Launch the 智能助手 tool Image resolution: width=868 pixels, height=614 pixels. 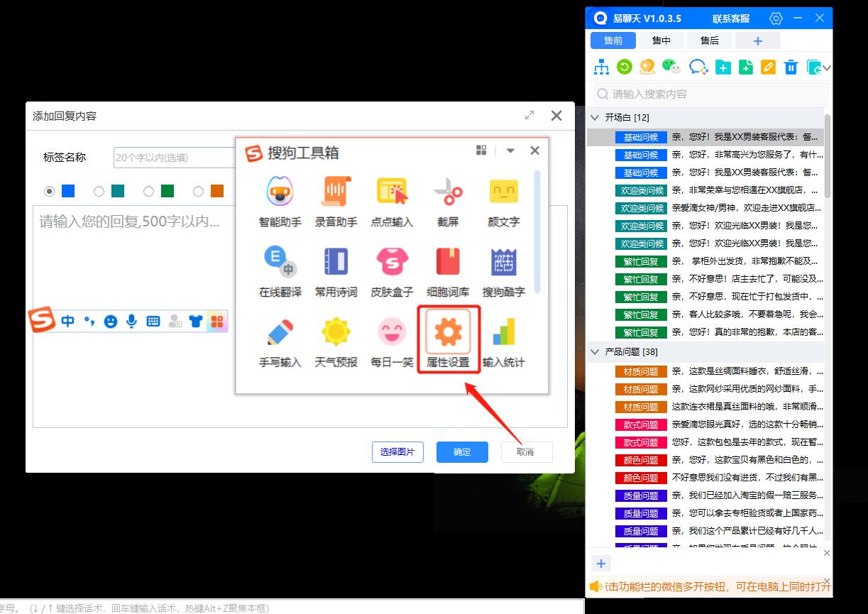pos(280,201)
